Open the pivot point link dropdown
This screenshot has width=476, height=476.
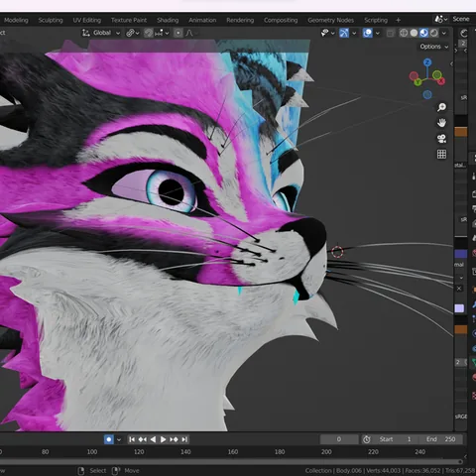[133, 33]
